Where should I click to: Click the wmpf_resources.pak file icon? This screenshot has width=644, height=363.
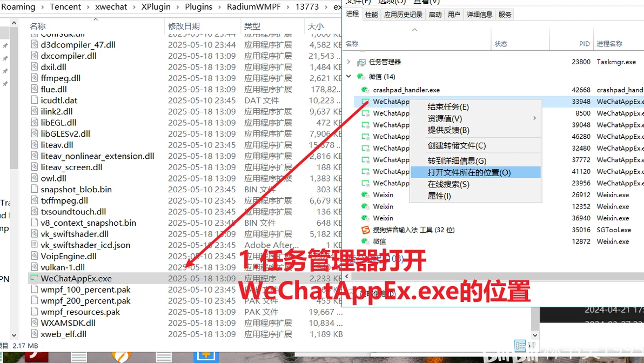click(x=35, y=312)
